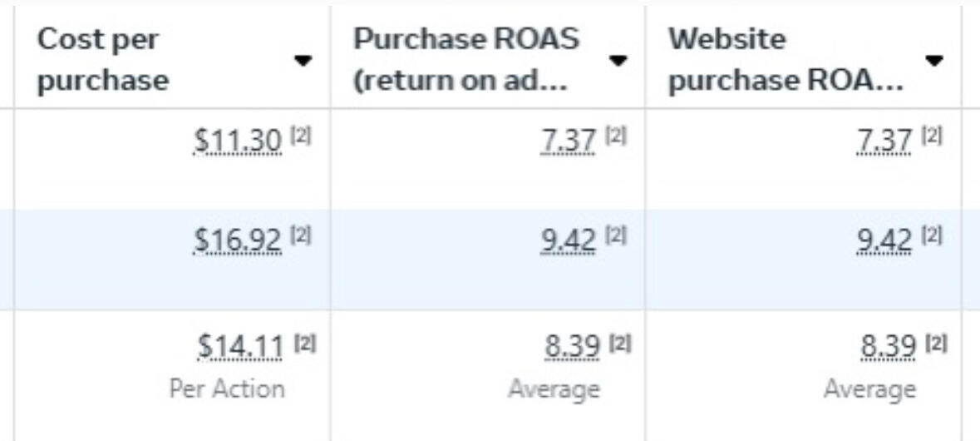This screenshot has height=441, width=980.
Task: Click footnote [2] icon beside 9.42 Purchase ROAS
Action: pos(616,235)
